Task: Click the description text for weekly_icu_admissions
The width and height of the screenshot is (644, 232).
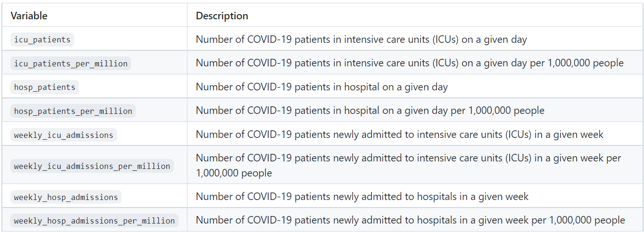Action: click(399, 135)
